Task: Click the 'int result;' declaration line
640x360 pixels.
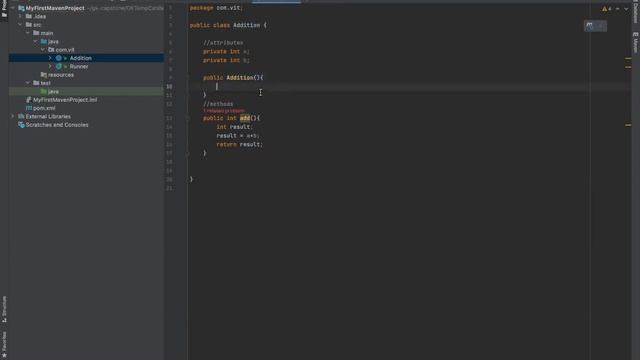Action: 235,127
